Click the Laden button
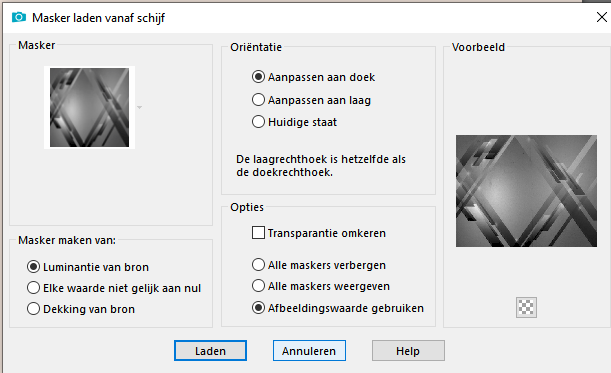The image size is (611, 373). (210, 351)
